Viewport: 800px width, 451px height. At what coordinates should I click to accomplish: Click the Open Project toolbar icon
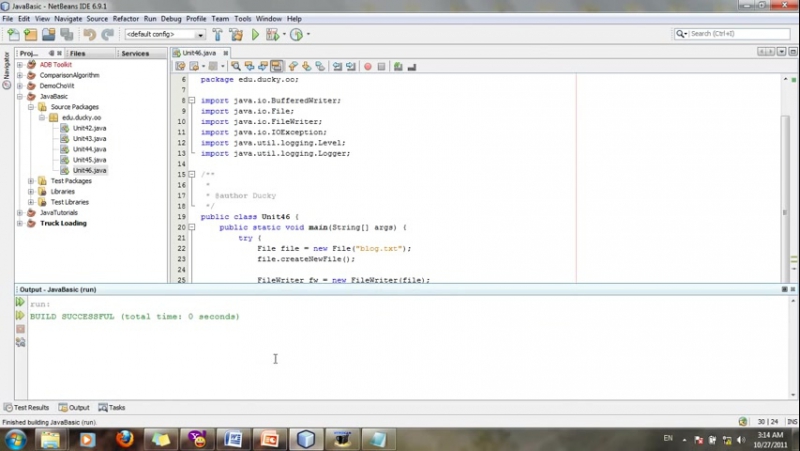48,34
